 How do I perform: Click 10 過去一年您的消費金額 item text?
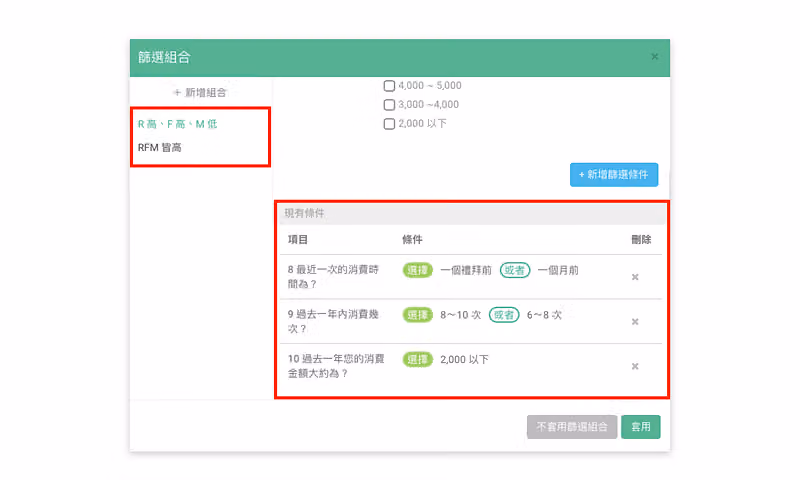[x=336, y=366]
